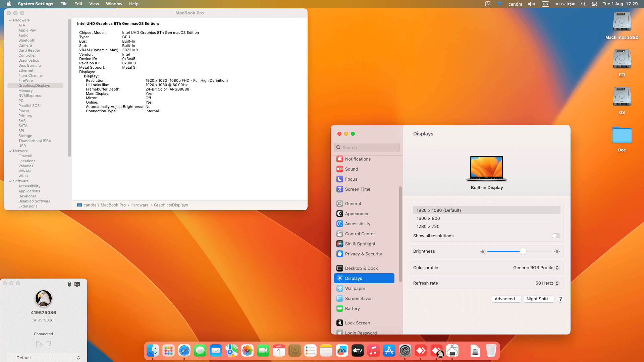Select Memory in System Information sidebar
This screenshot has height=362, width=644.
pyautogui.click(x=25, y=90)
